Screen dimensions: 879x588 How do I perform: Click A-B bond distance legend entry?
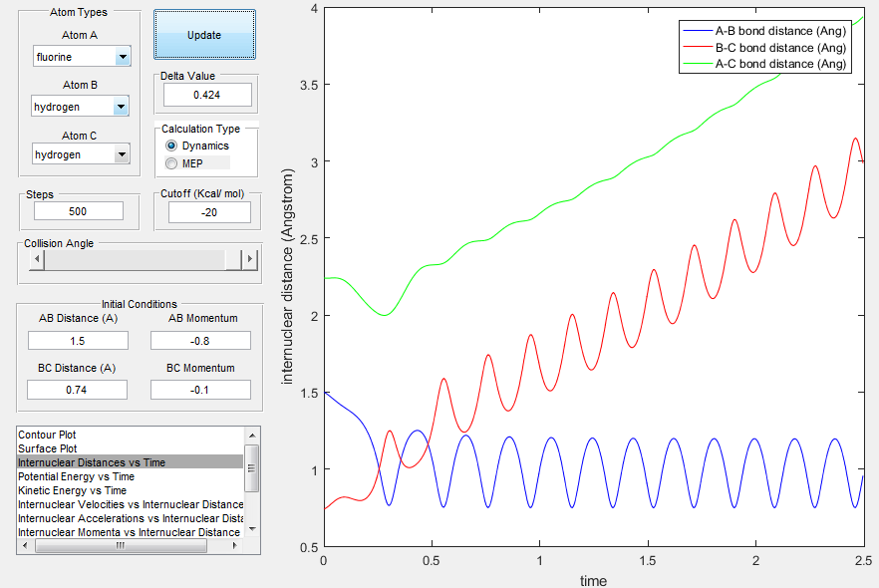765,31
